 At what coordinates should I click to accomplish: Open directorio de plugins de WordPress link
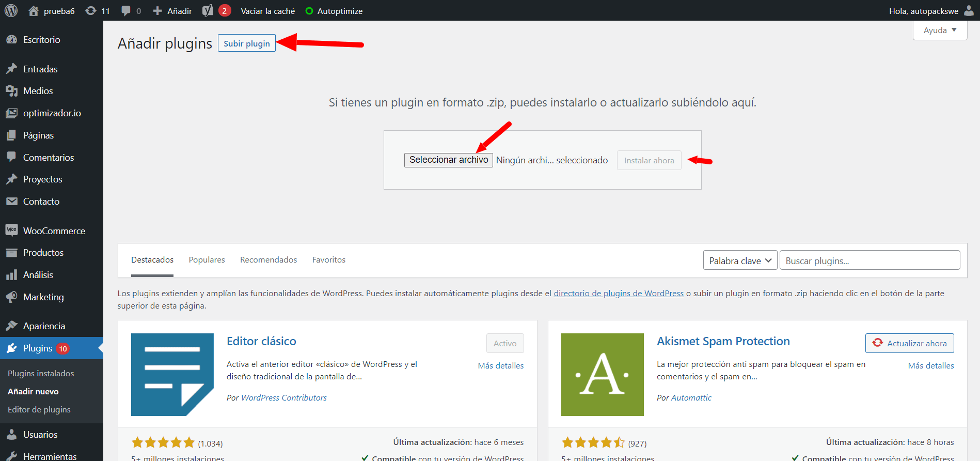[x=619, y=293]
